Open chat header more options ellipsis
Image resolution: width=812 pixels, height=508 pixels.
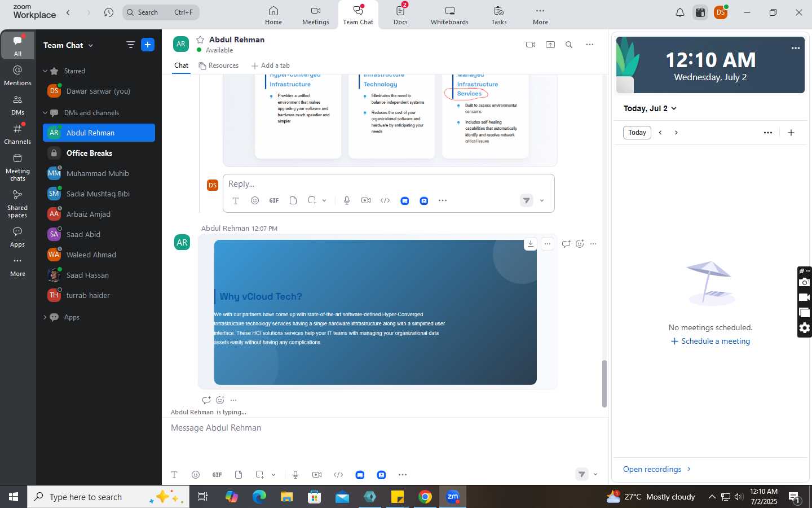[x=590, y=45]
